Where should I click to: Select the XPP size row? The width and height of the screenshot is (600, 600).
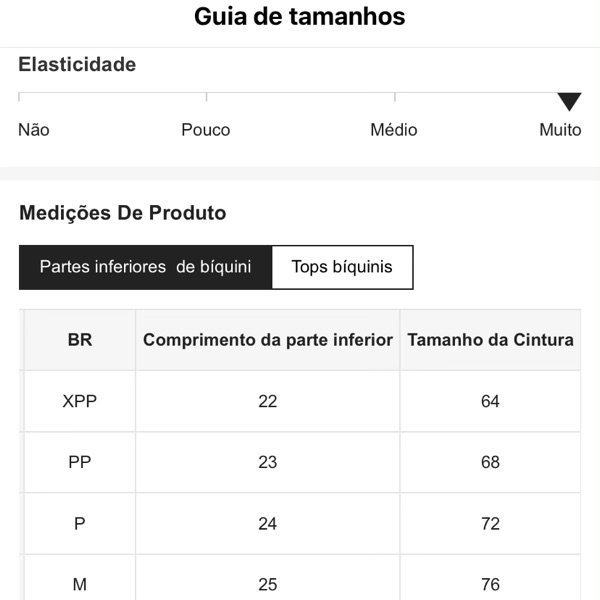pos(80,401)
